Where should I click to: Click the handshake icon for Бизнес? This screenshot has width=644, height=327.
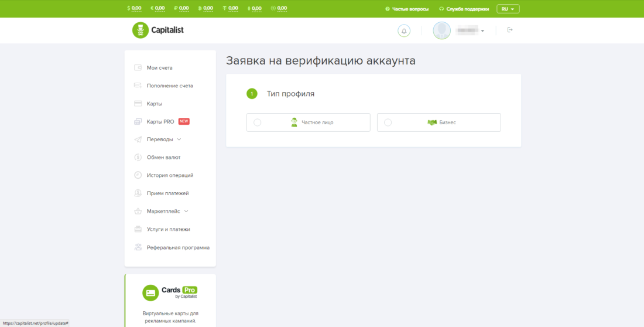(431, 122)
